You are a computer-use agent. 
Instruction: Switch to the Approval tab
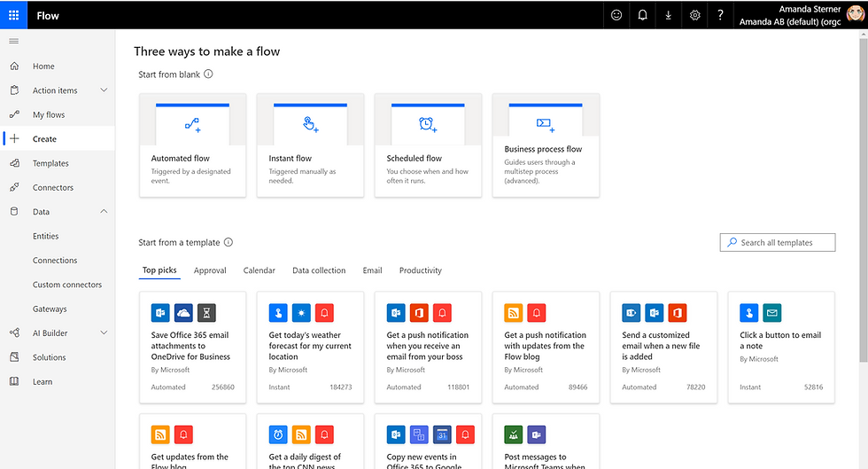(210, 270)
